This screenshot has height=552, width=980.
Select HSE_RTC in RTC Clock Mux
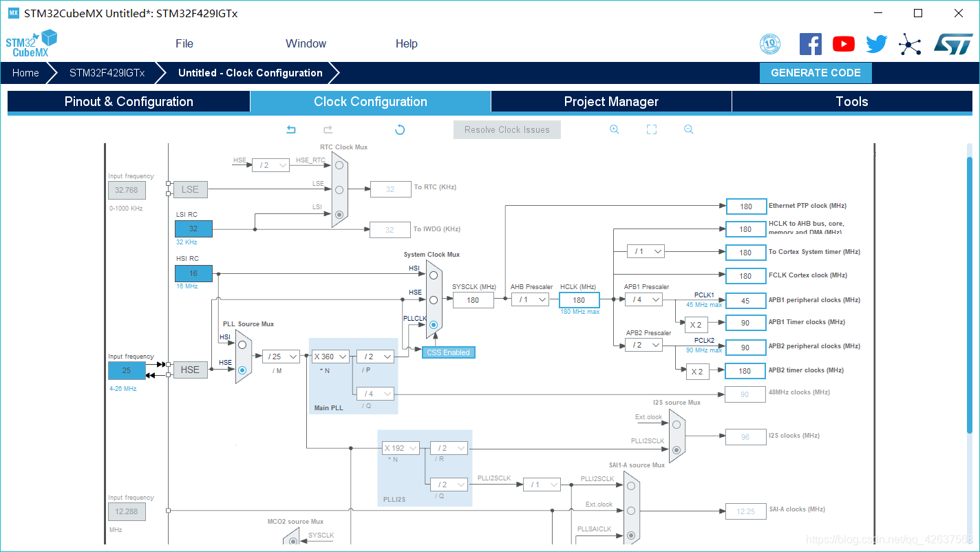tap(339, 165)
